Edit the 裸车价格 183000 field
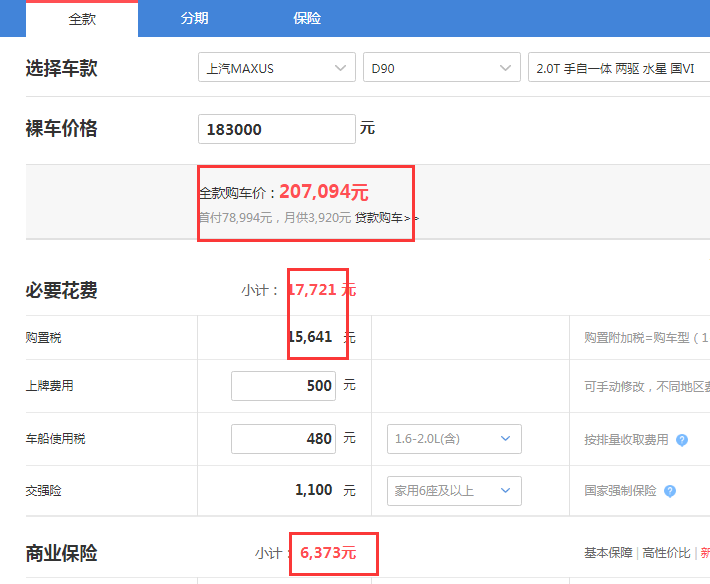Viewport: 710px width, 584px height. point(277,129)
